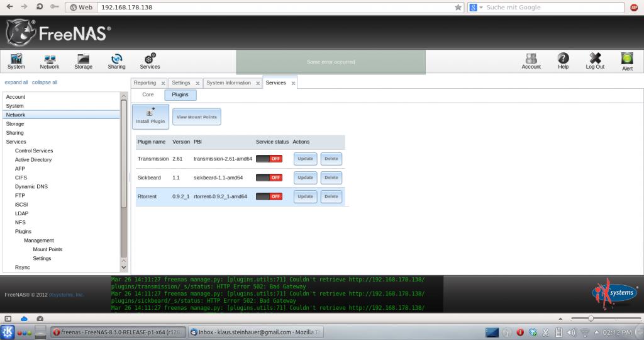Click the cloud icon in the browser status bar

24,319
